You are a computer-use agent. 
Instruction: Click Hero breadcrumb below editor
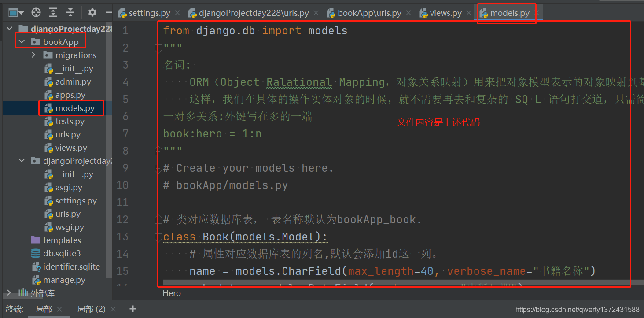172,293
